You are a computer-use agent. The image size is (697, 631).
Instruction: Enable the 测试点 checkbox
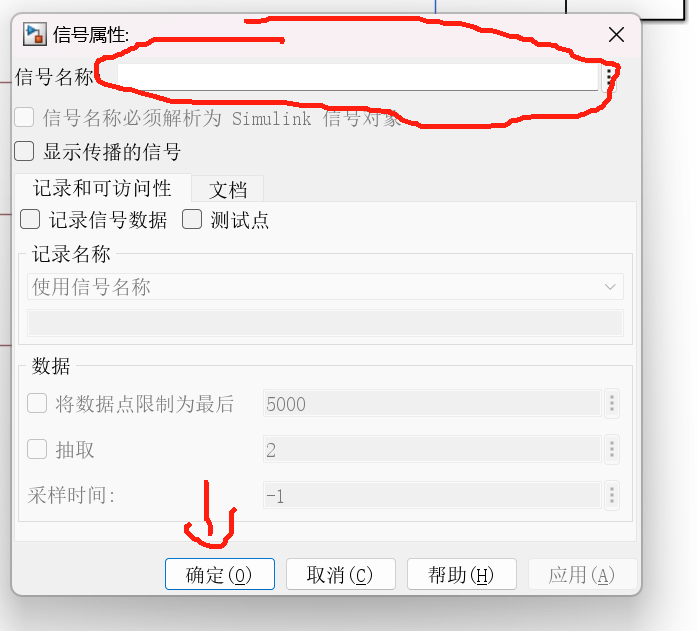[x=192, y=220]
